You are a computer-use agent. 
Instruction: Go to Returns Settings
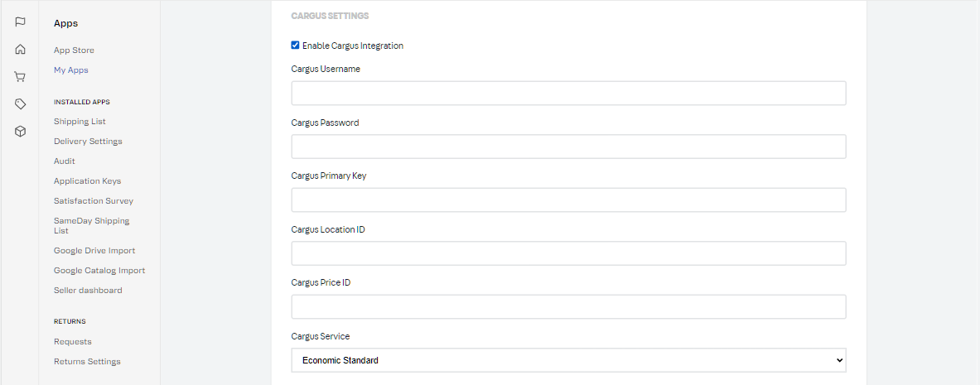pos(87,362)
